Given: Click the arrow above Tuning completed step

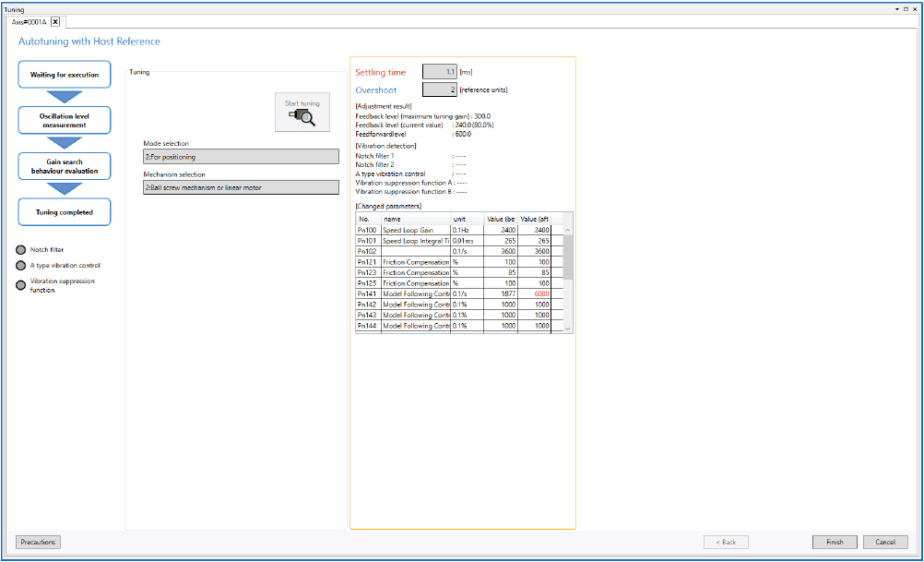Looking at the screenshot, I should [x=64, y=188].
